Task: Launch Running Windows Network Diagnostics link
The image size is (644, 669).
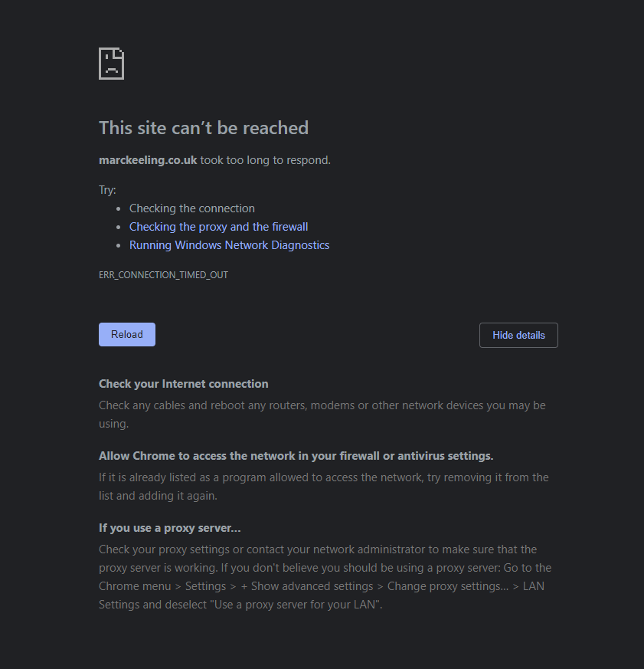Action: coord(229,245)
